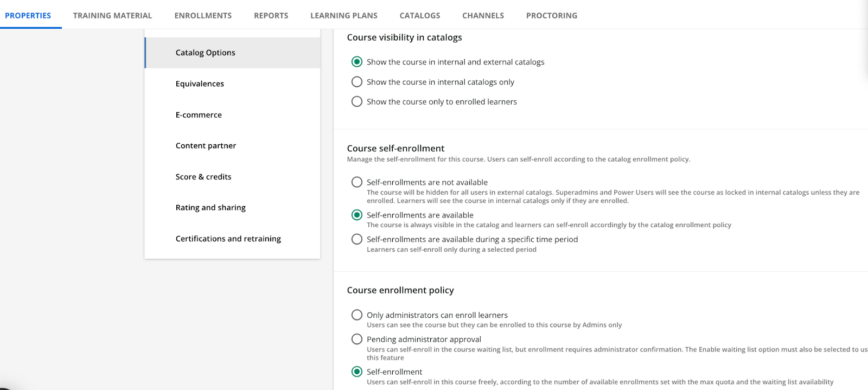This screenshot has width=868, height=390.
Task: Open the Training Material tab
Action: pyautogui.click(x=112, y=15)
